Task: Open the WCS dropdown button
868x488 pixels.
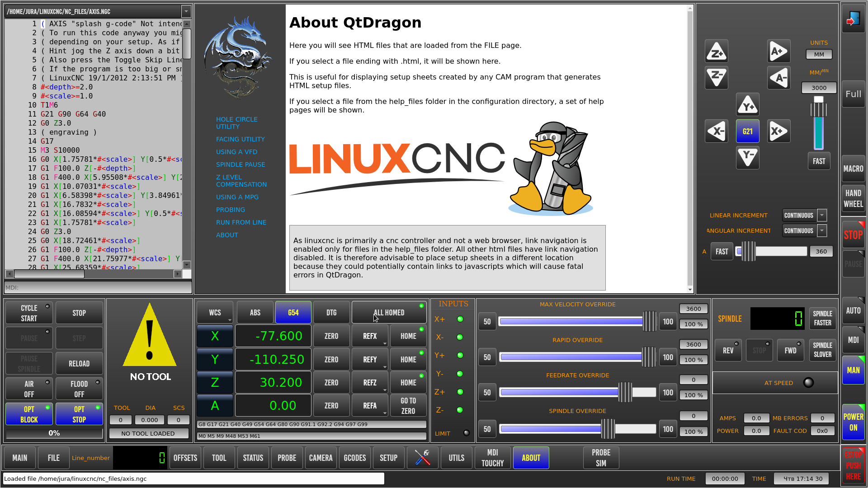Action: (x=215, y=313)
